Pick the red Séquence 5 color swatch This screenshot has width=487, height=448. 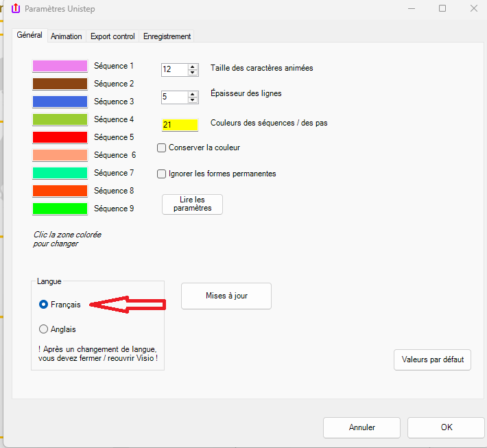60,137
